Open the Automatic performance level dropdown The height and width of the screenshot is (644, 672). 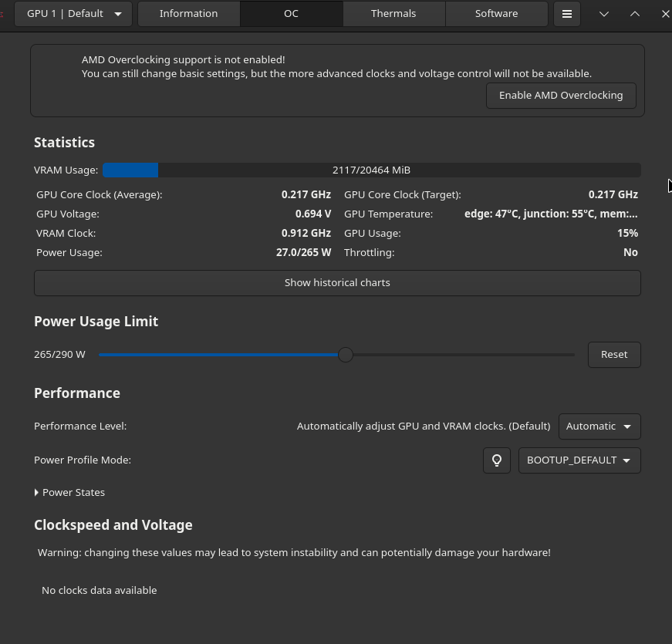tap(599, 427)
